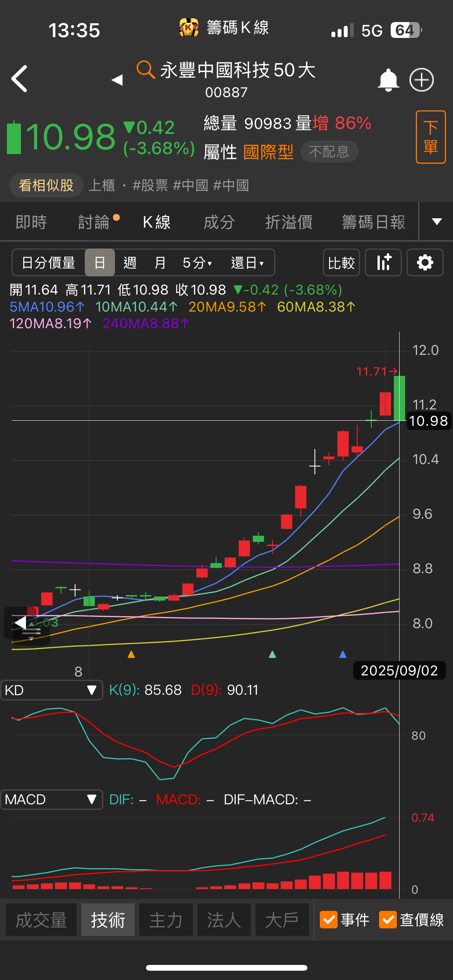Switch to the 籌碼日報 tab
The image size is (453, 980).
(x=373, y=222)
